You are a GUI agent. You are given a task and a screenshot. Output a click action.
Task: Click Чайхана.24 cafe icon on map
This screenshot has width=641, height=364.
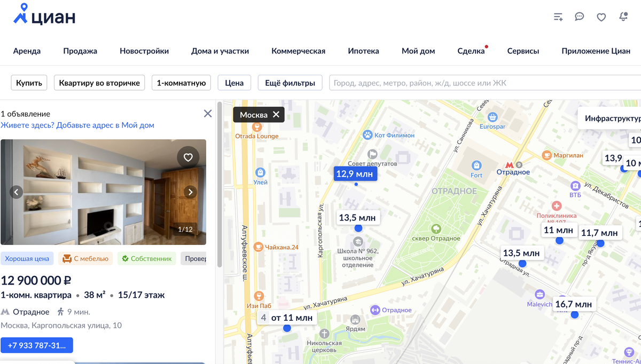coord(259,247)
